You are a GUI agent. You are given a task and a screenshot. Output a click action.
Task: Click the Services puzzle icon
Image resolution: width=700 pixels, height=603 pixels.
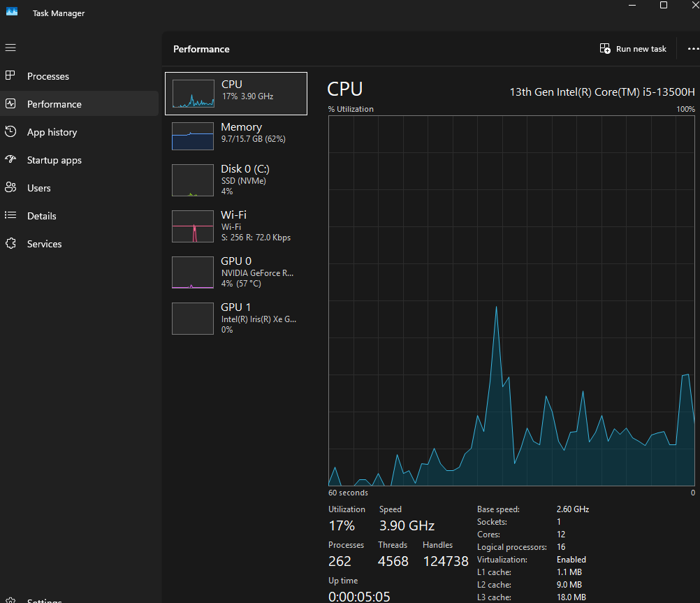[x=10, y=243]
